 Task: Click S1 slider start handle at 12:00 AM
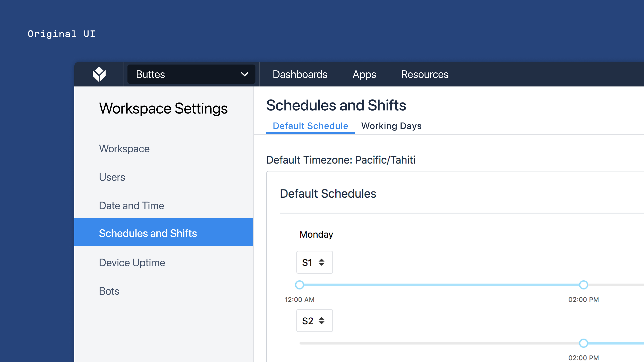(x=299, y=285)
